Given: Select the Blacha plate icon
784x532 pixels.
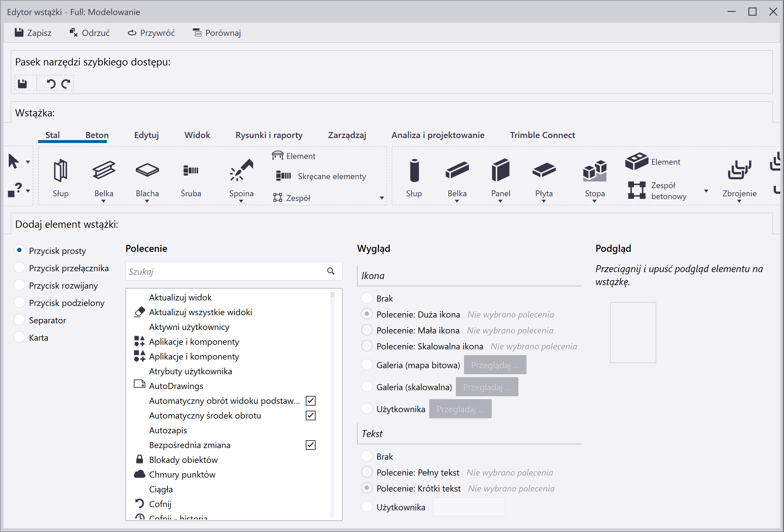Looking at the screenshot, I should (147, 170).
